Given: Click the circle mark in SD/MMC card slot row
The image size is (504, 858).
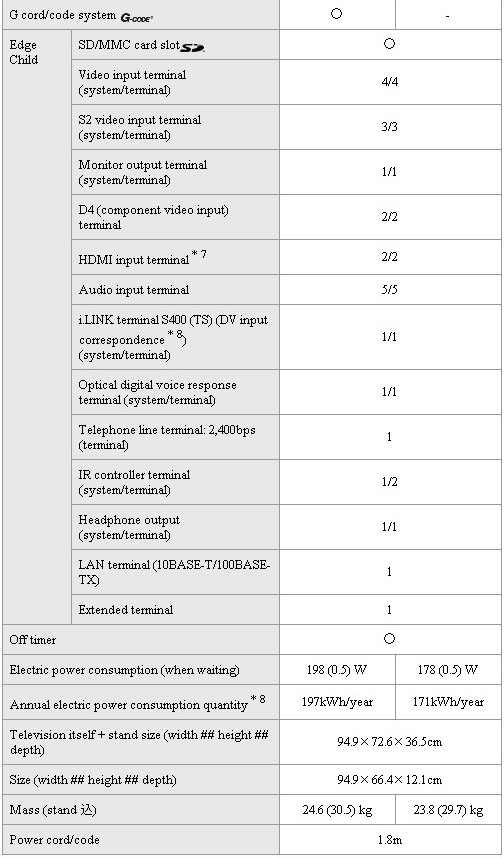Looking at the screenshot, I should [x=389, y=44].
